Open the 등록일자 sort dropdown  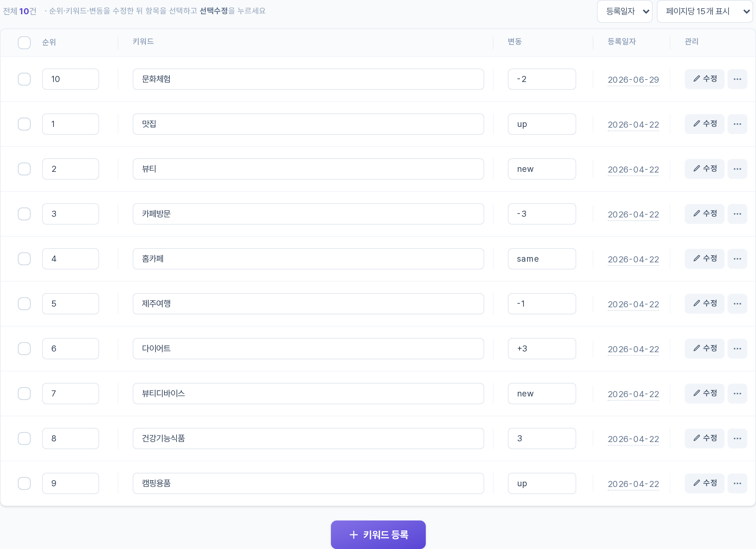(625, 11)
